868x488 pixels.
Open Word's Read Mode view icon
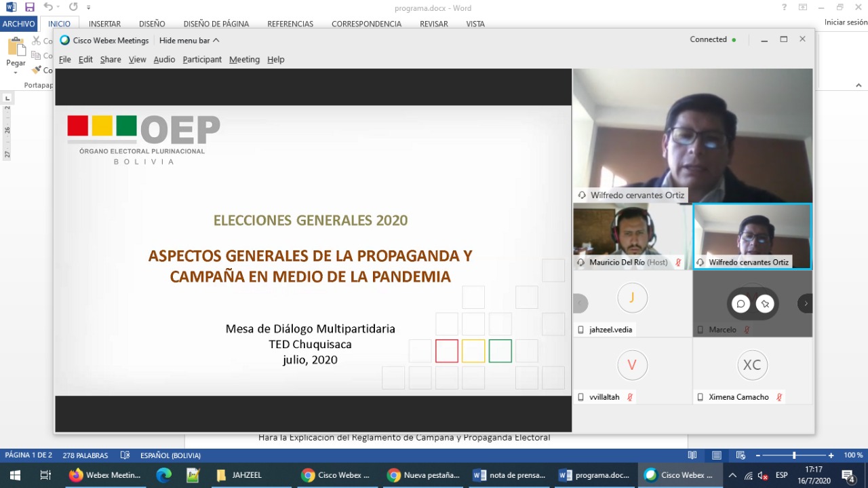[x=692, y=455]
